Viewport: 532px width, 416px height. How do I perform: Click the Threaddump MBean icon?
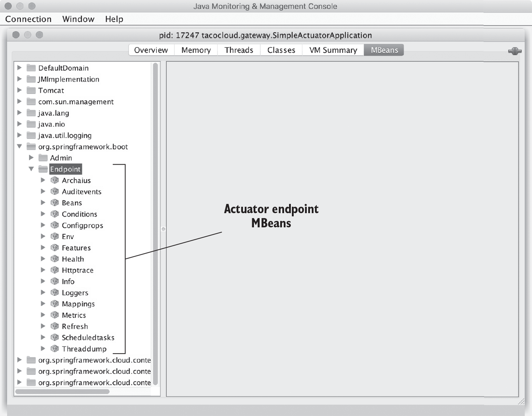[x=55, y=349]
